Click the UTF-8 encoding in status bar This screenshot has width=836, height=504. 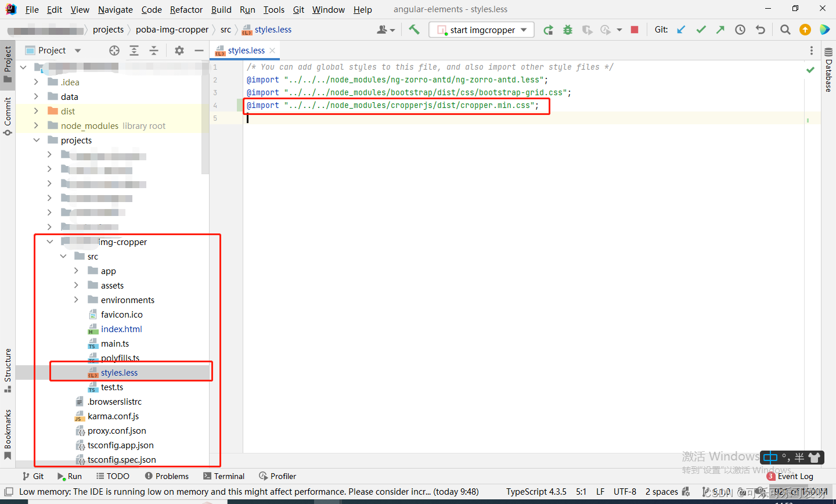click(x=625, y=492)
